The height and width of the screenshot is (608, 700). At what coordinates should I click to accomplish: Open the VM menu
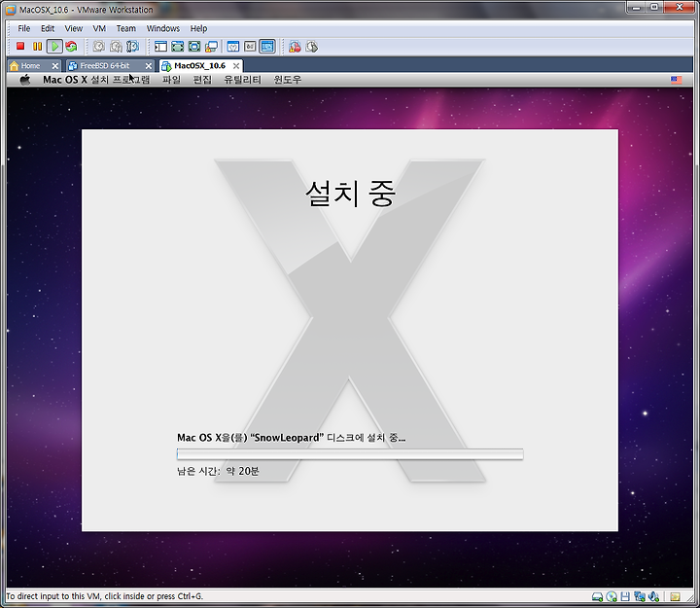(x=99, y=28)
